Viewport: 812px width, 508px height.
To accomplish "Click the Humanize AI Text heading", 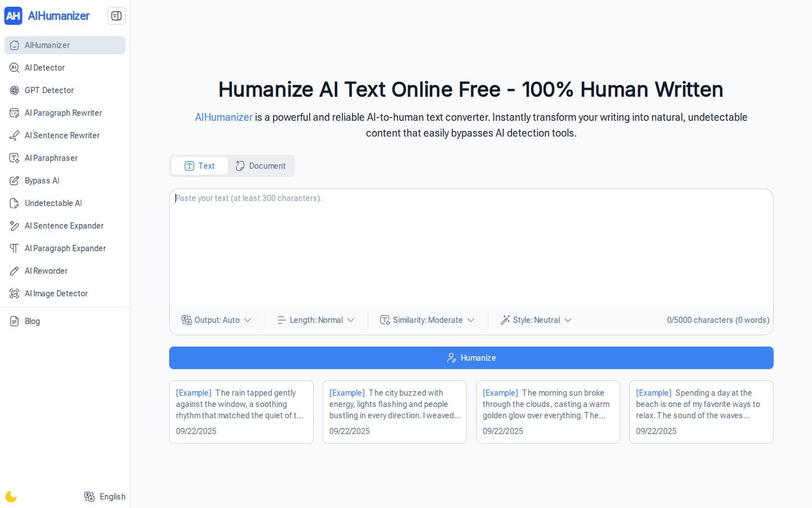I will click(471, 90).
